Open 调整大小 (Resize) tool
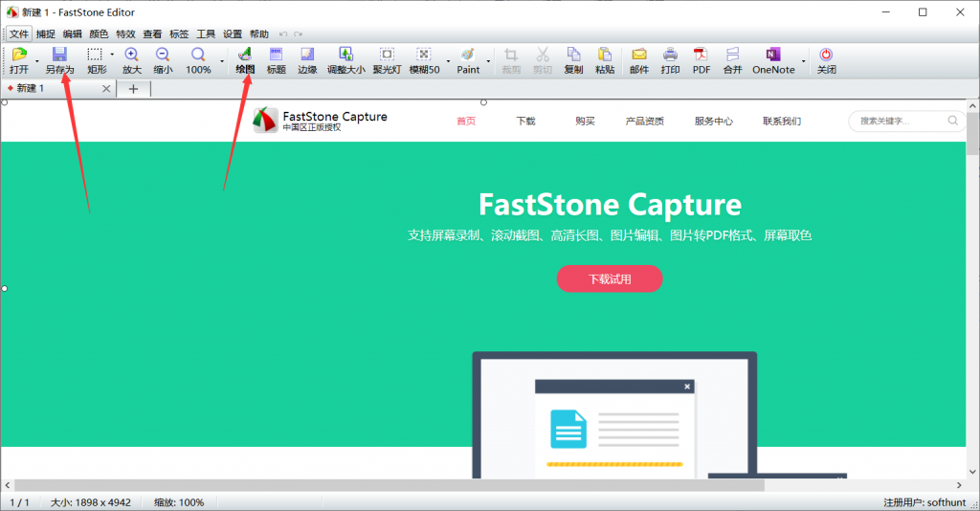This screenshot has width=980, height=511. tap(345, 60)
